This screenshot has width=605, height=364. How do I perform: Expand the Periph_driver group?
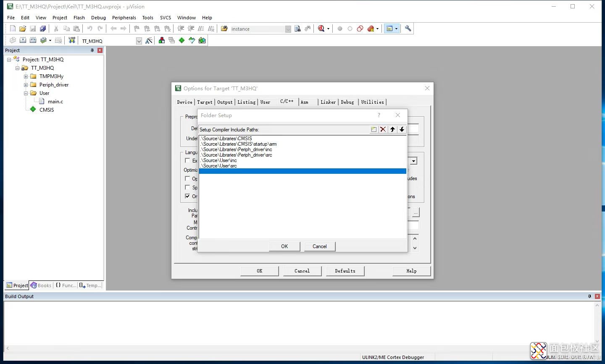pyautogui.click(x=26, y=85)
